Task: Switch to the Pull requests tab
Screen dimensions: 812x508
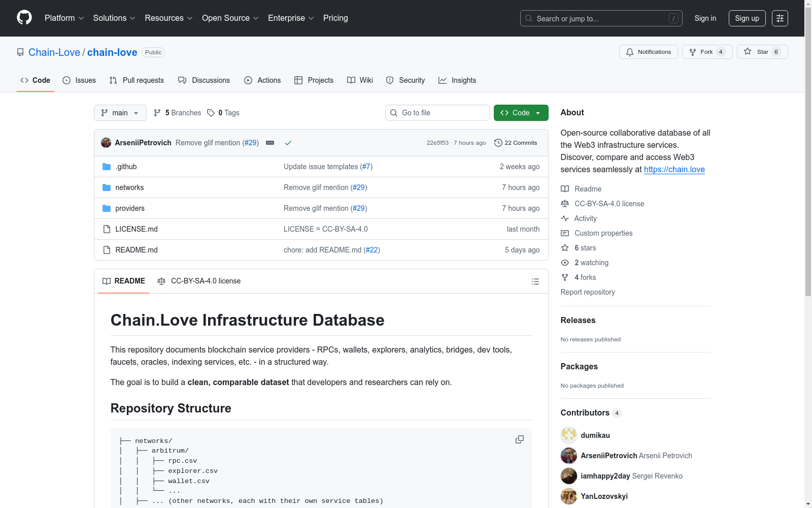Action: coord(137,80)
